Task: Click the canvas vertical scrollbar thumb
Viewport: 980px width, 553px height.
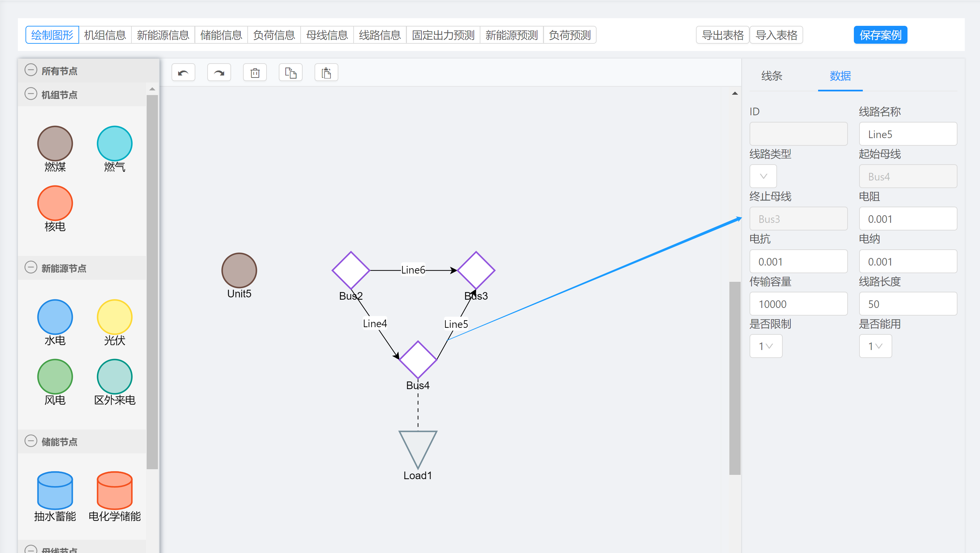Action: 735,378
